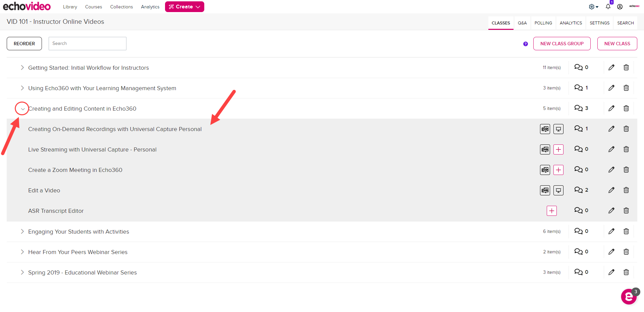Viewport: 644px width, 312px height.
Task: Open media icon for Edit a Video
Action: tap(545, 190)
